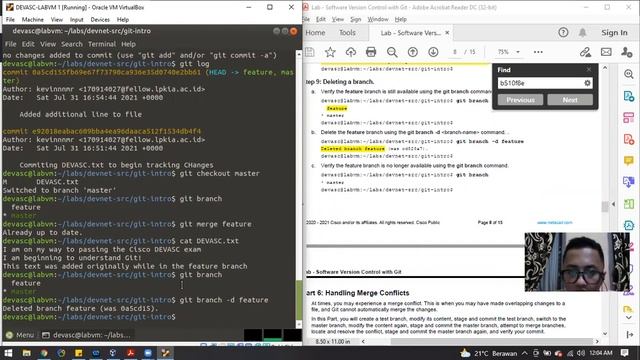Viewport: 640px width, 360px height.
Task: Open terminal Terminal menu
Action: pos(102,44)
